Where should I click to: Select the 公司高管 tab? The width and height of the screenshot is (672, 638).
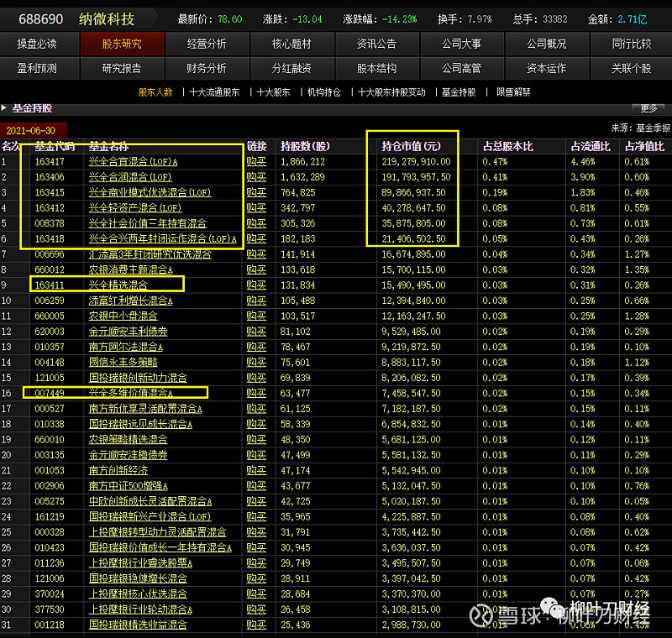coord(461,69)
